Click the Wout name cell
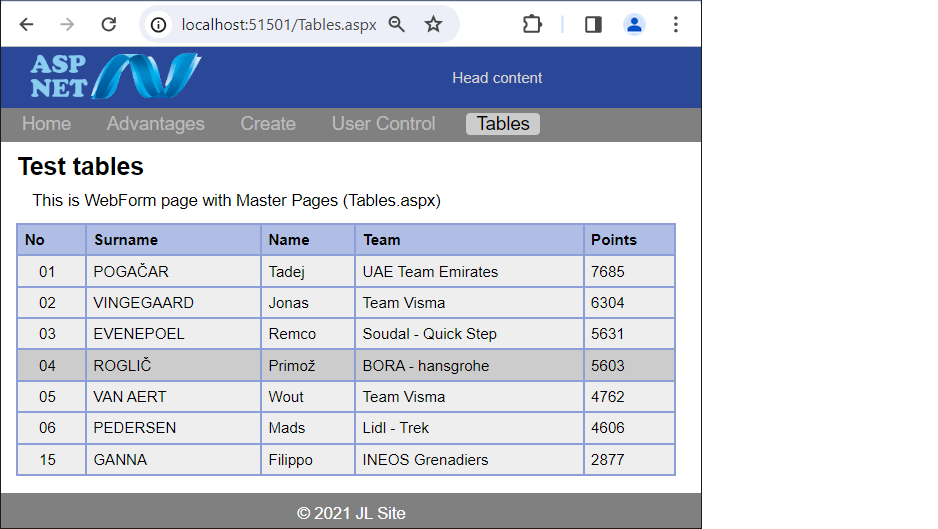 (308, 397)
